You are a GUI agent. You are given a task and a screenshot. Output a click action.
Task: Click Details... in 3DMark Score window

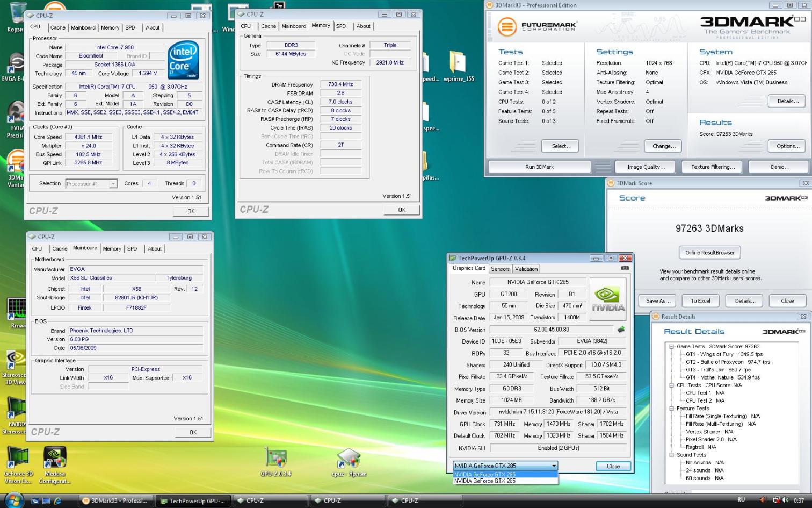point(745,301)
